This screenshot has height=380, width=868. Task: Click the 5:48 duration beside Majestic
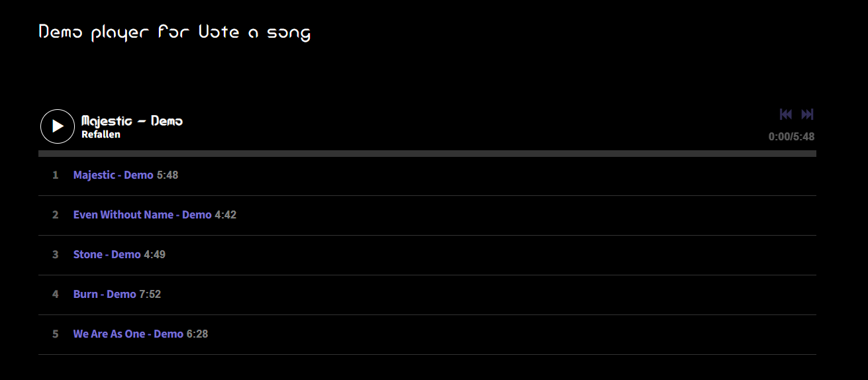(x=168, y=175)
